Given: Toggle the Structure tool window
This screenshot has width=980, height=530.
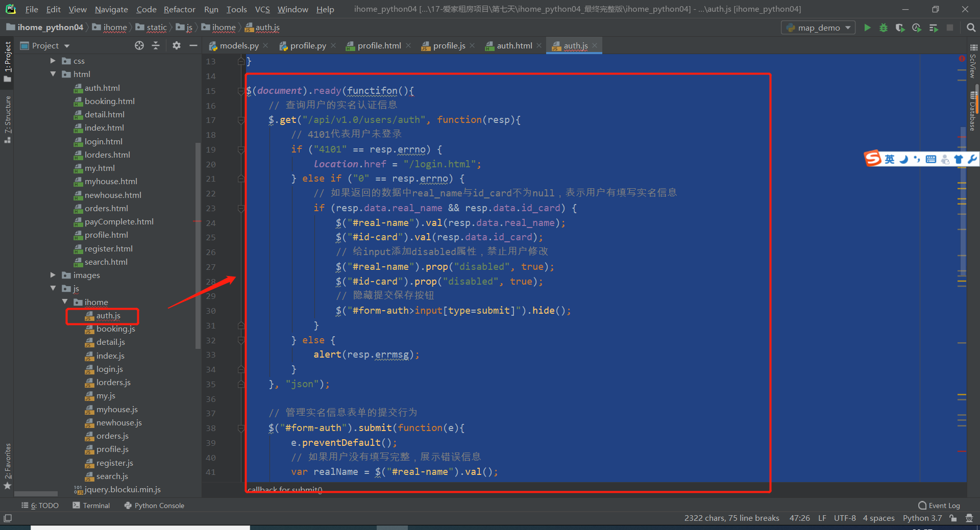Looking at the screenshot, I should pos(7,119).
